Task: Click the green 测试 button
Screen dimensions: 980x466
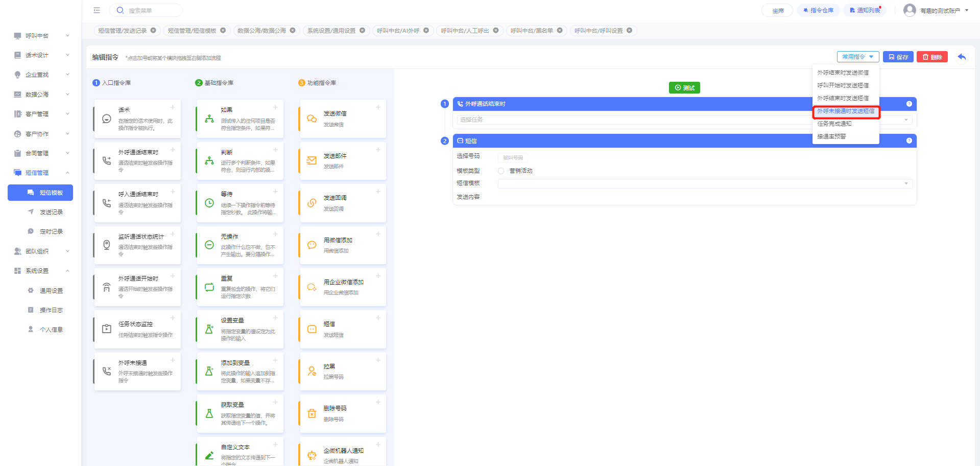Action: (684, 88)
